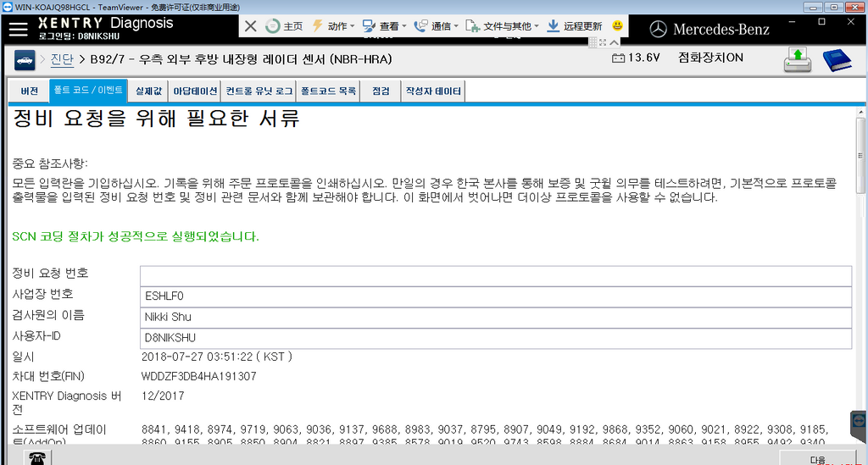This screenshot has width=868, height=465.
Task: Open the XENTRY hamburger menu
Action: click(18, 29)
